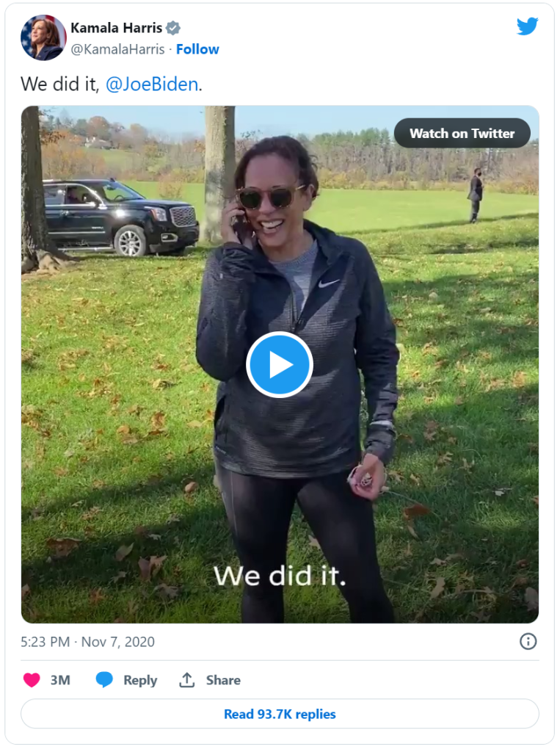Click the share upload arrow icon
The image size is (560, 752).
187,680
